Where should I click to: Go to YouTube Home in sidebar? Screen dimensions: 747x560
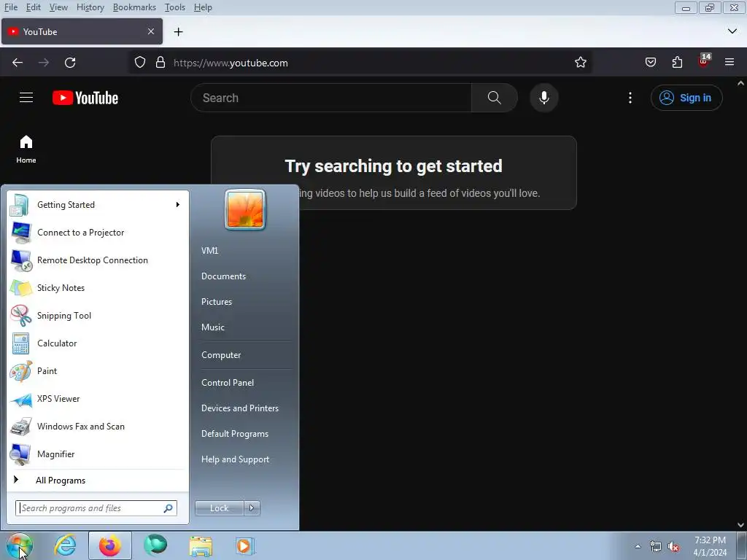(x=26, y=149)
